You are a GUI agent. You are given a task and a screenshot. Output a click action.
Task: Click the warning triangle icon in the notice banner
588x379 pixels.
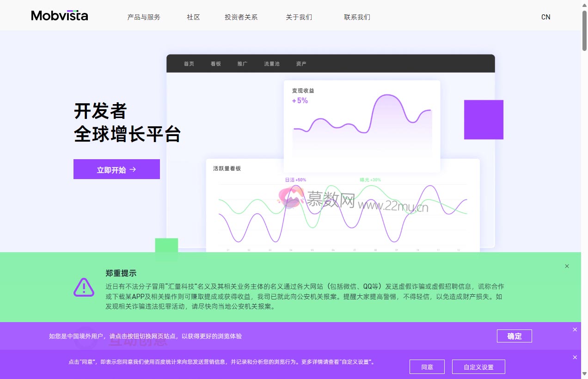(84, 287)
